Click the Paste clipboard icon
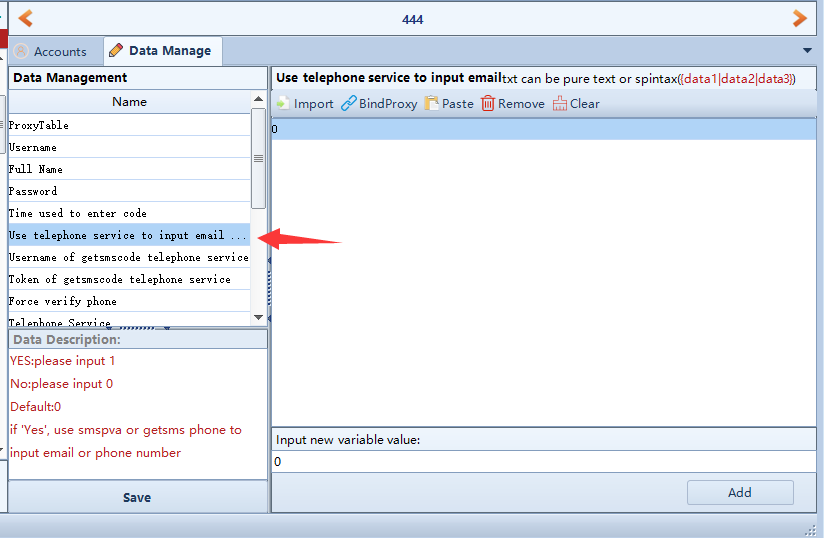The width and height of the screenshot is (824, 538). coord(432,104)
